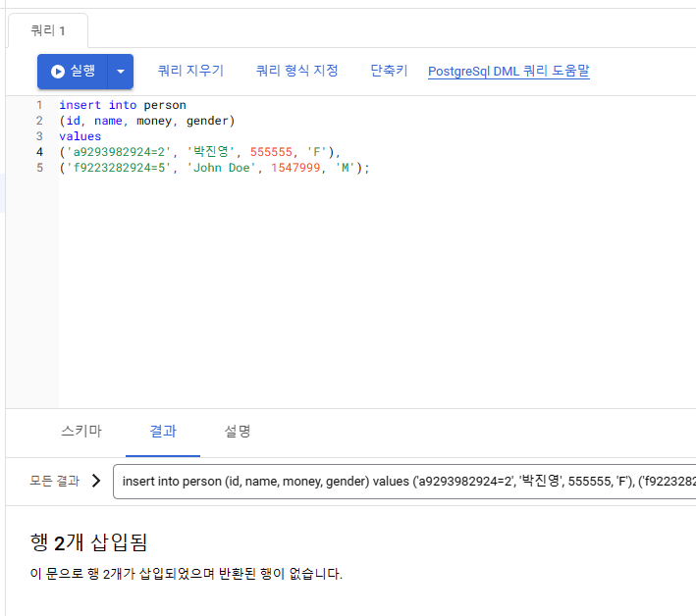Switch to the 설명 tab
Image resolution: width=696 pixels, height=616 pixels.
click(238, 432)
